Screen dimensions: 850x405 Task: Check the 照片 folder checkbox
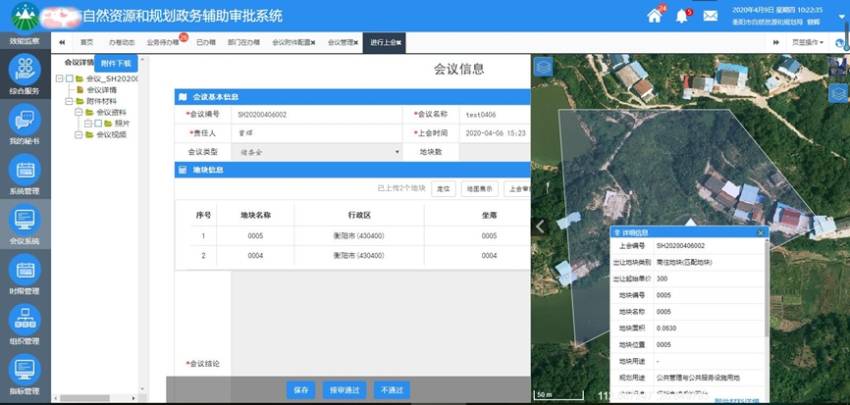point(96,123)
